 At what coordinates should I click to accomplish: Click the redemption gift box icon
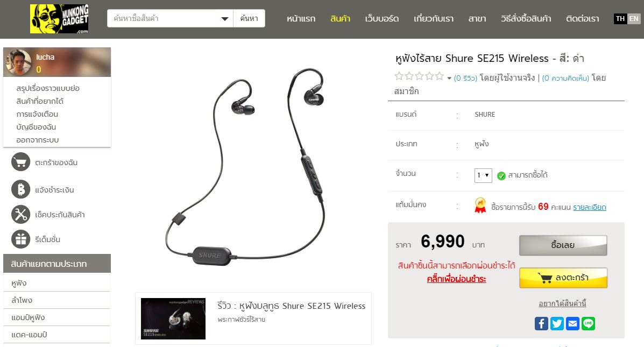[x=20, y=239]
